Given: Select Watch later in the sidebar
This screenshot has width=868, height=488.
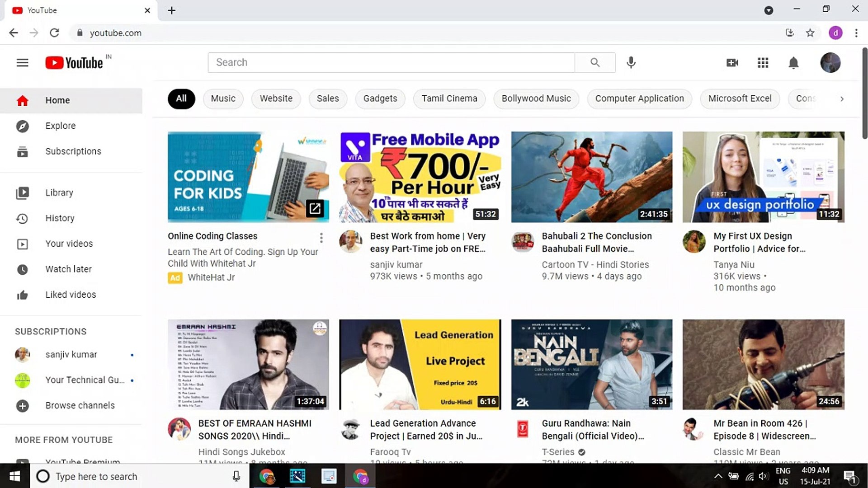Looking at the screenshot, I should pyautogui.click(x=69, y=269).
